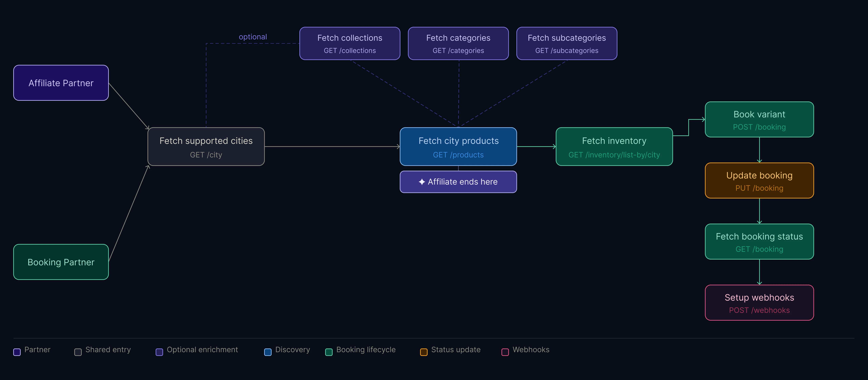Click the Affiliate Partner node
This screenshot has height=380, width=868.
61,83
